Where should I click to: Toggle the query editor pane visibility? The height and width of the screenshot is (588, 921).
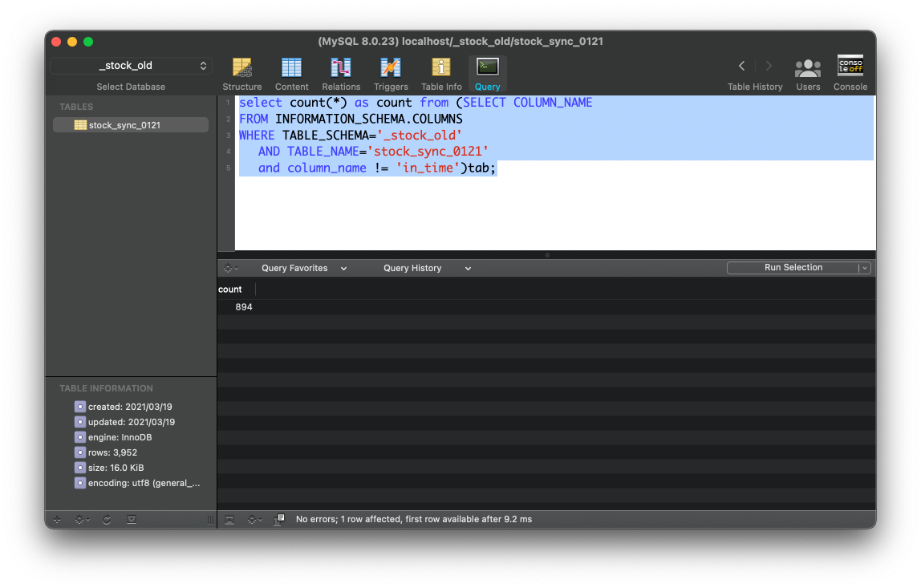[229, 520]
